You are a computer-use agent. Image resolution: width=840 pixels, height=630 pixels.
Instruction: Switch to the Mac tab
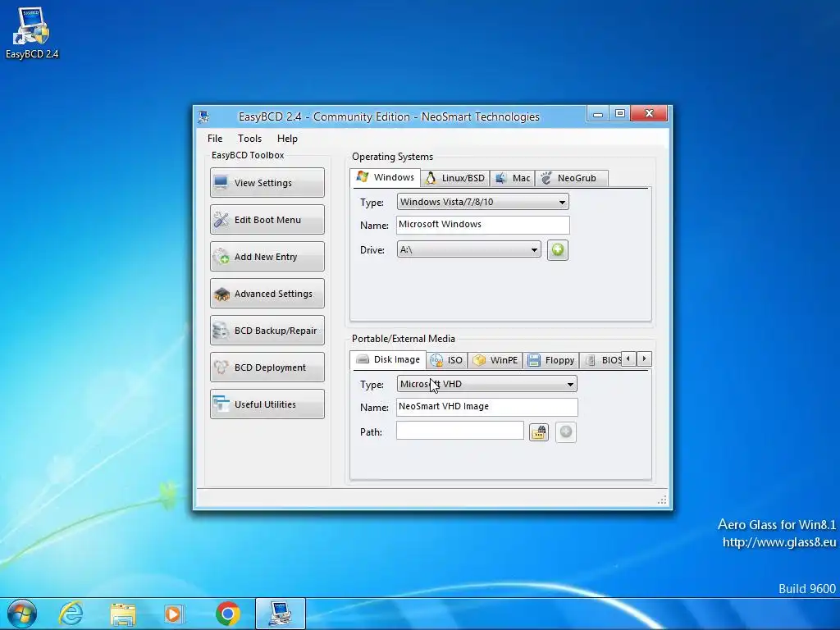click(x=513, y=178)
